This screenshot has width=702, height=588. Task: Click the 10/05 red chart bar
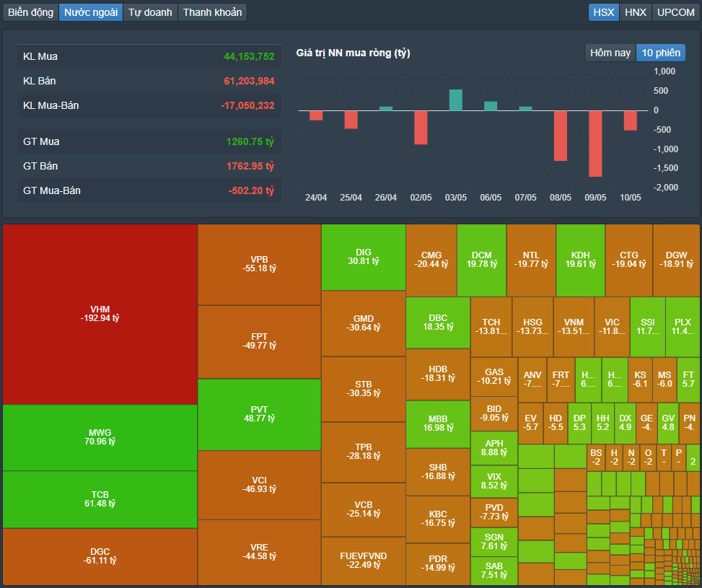(x=630, y=120)
